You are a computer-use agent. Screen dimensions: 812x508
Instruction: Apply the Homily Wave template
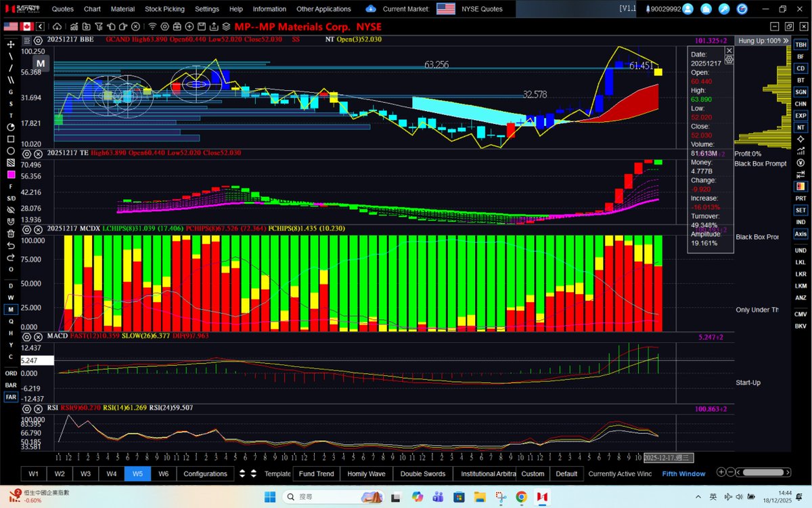(365, 473)
